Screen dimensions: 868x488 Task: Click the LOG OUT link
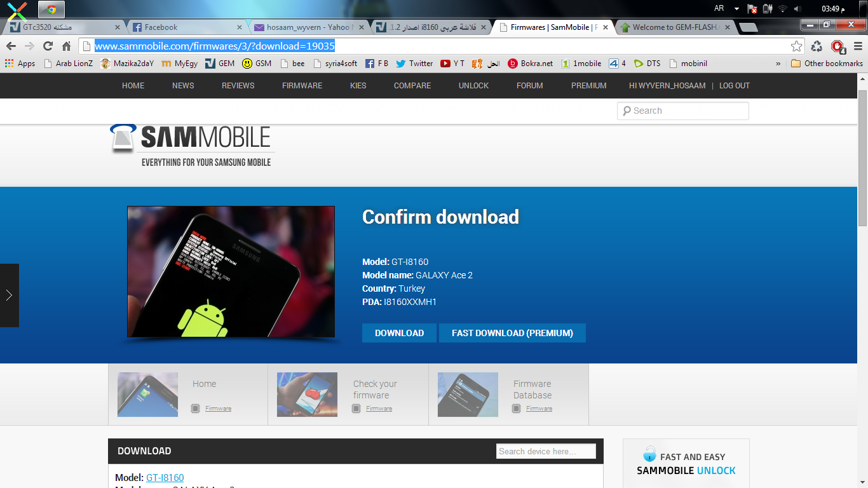coord(735,86)
